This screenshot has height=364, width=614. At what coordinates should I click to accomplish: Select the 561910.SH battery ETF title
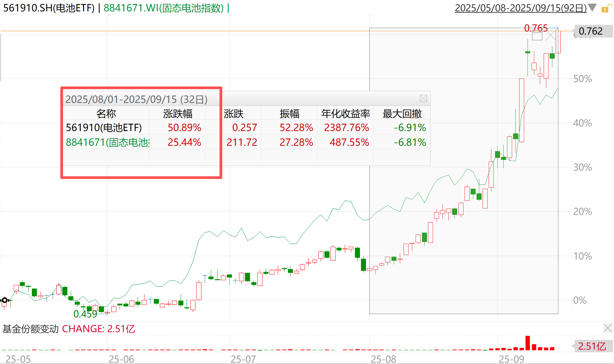(x=49, y=8)
